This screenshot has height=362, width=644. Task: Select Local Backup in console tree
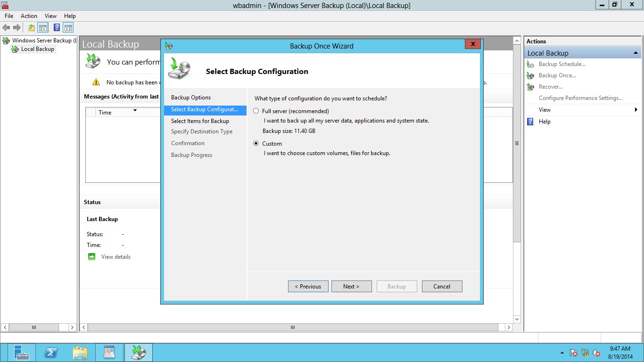coord(38,49)
